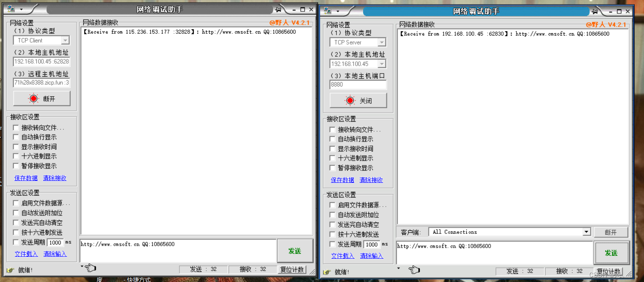Enable 发送周期 checkbox in server window
This screenshot has width=644, height=282.
click(x=333, y=244)
